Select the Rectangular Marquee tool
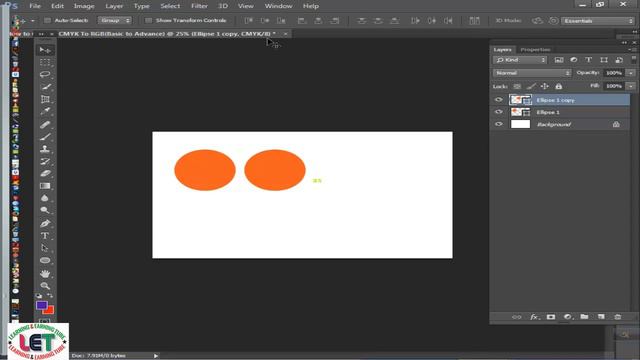The width and height of the screenshot is (640, 360). click(45, 62)
